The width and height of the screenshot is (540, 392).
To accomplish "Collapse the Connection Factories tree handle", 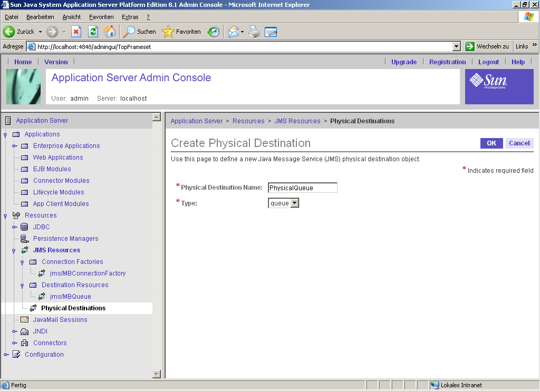I will (x=22, y=262).
